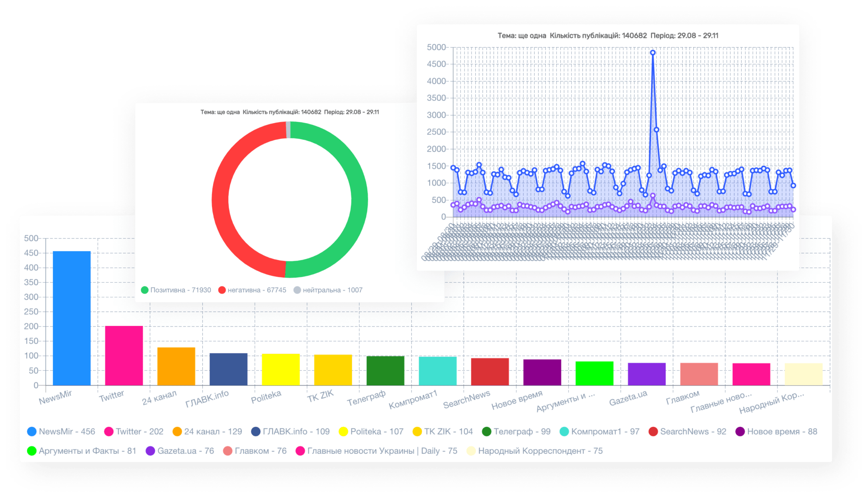868x498 pixels.
Task: Click the turquoise Компромат1 bar
Action: tap(438, 371)
